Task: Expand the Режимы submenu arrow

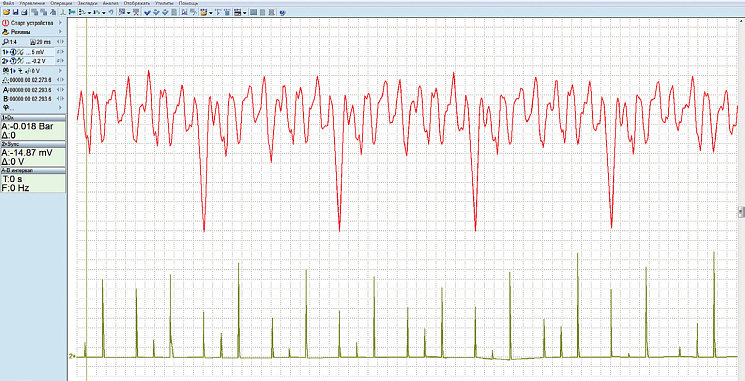Action: pos(60,32)
